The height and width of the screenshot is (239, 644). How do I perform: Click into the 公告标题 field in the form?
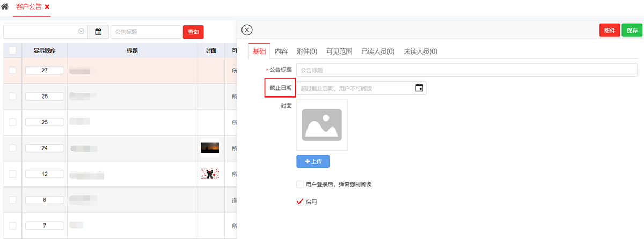click(x=467, y=70)
